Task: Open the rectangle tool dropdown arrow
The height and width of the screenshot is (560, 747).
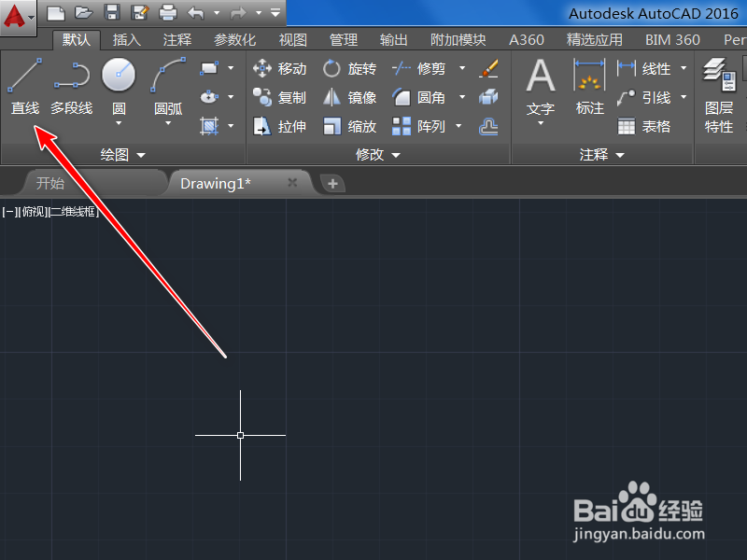Action: tap(231, 68)
